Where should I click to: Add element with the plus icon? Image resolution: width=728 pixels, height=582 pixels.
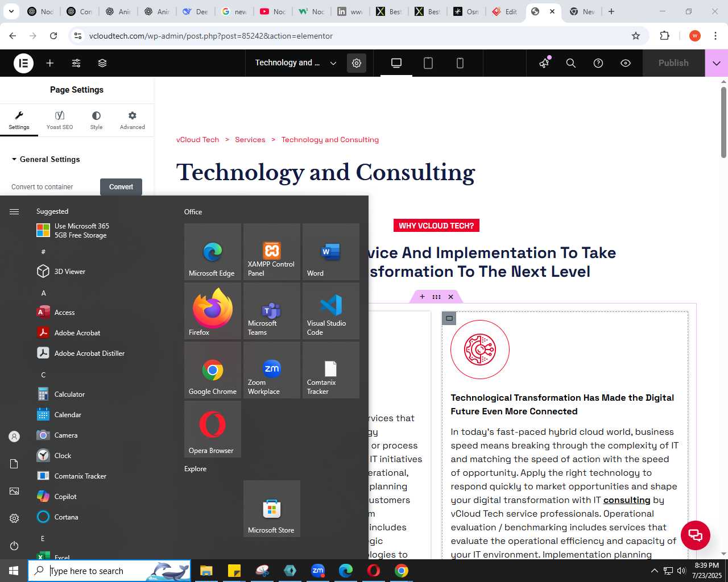50,63
